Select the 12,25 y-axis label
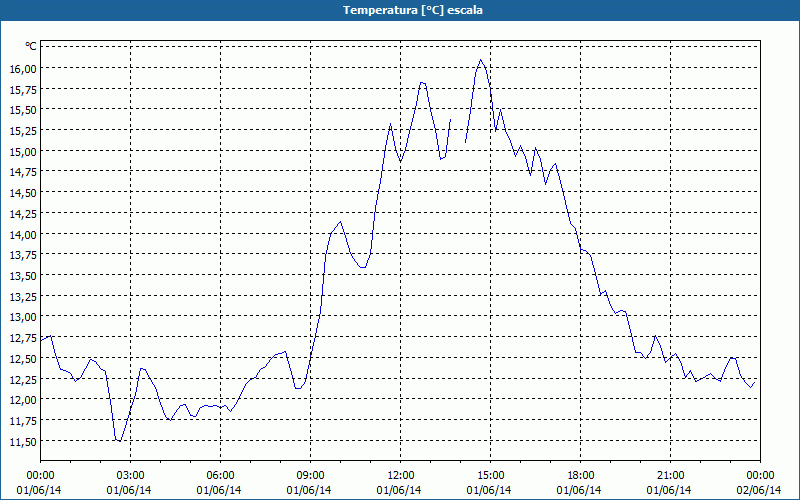 pyautogui.click(x=23, y=379)
